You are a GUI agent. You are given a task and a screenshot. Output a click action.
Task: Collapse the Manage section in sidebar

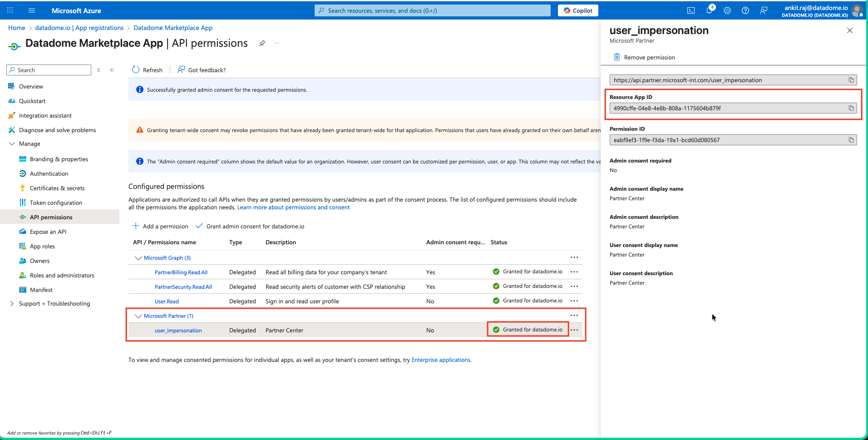click(x=12, y=144)
